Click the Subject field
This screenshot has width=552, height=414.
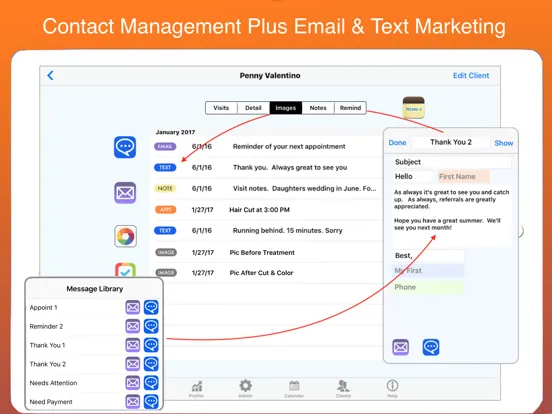click(x=452, y=162)
